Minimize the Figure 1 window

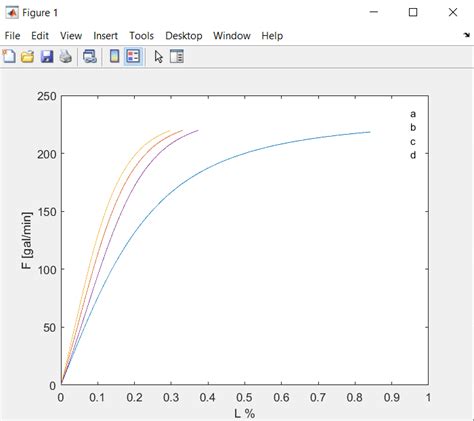(x=374, y=12)
